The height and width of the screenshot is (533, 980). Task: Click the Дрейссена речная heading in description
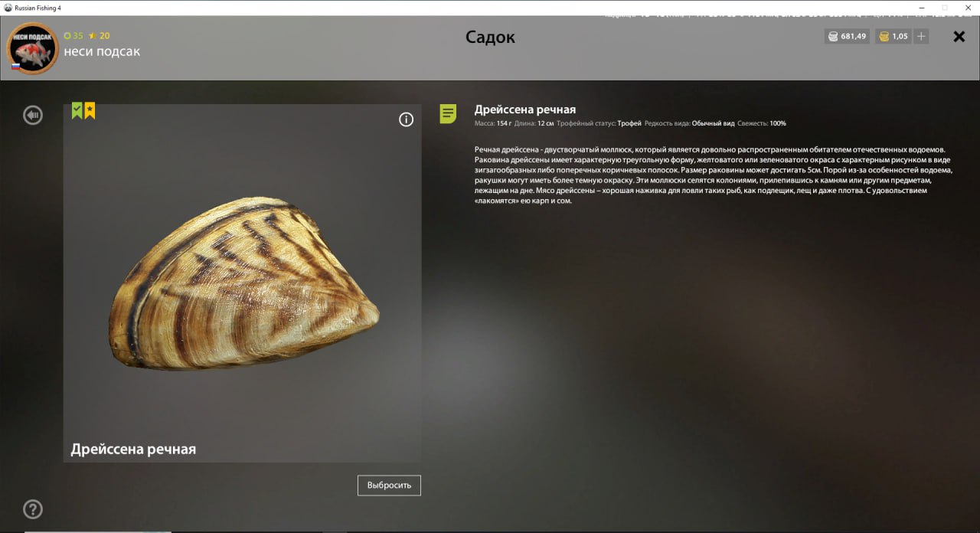[525, 110]
